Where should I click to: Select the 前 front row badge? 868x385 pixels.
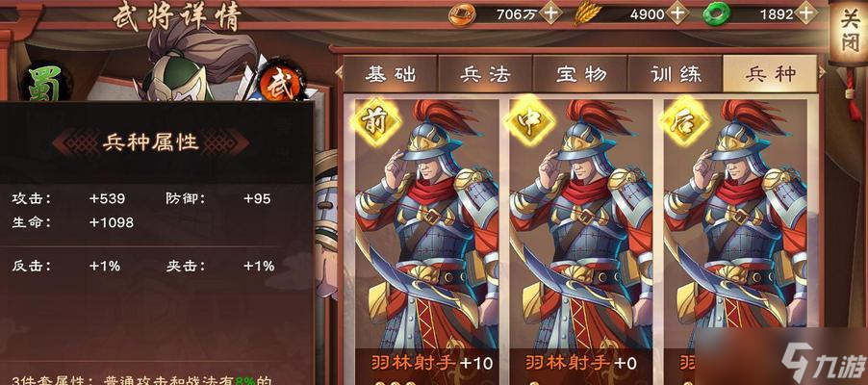[x=378, y=121]
